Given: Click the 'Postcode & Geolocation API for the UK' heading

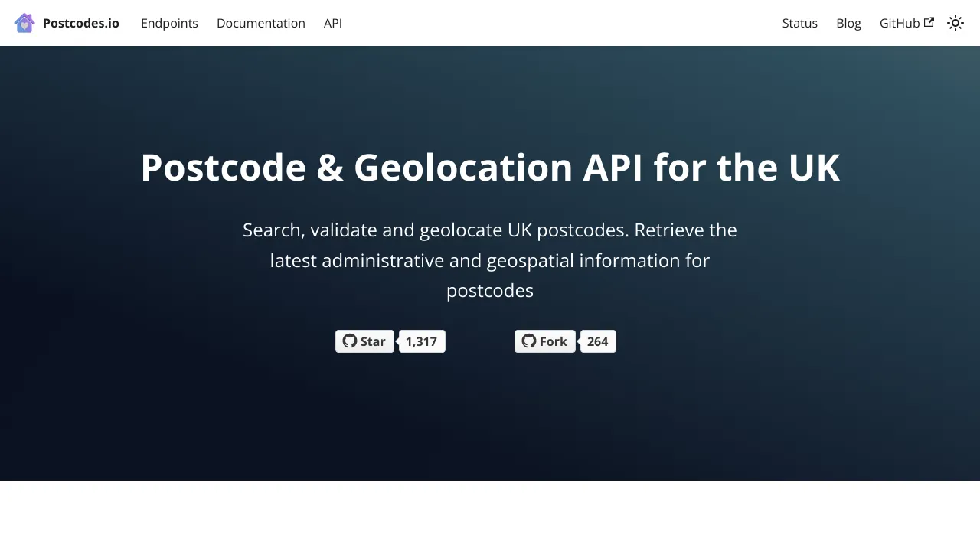Looking at the screenshot, I should pos(490,168).
